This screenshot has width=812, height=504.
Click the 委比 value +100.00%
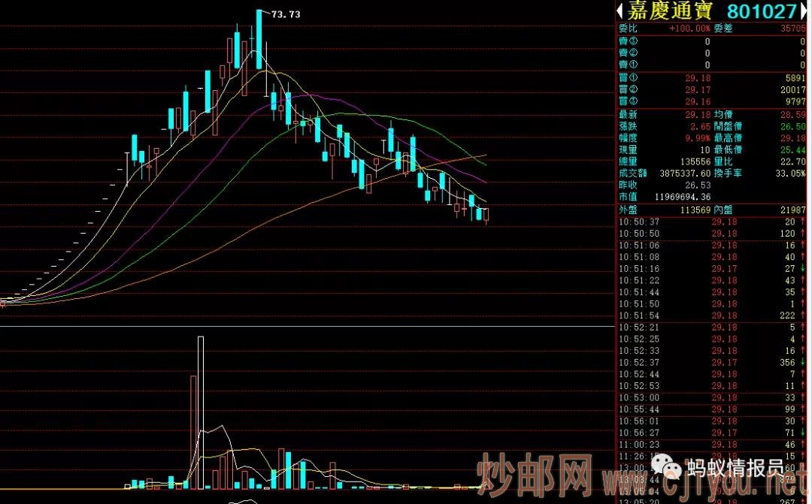click(689, 29)
